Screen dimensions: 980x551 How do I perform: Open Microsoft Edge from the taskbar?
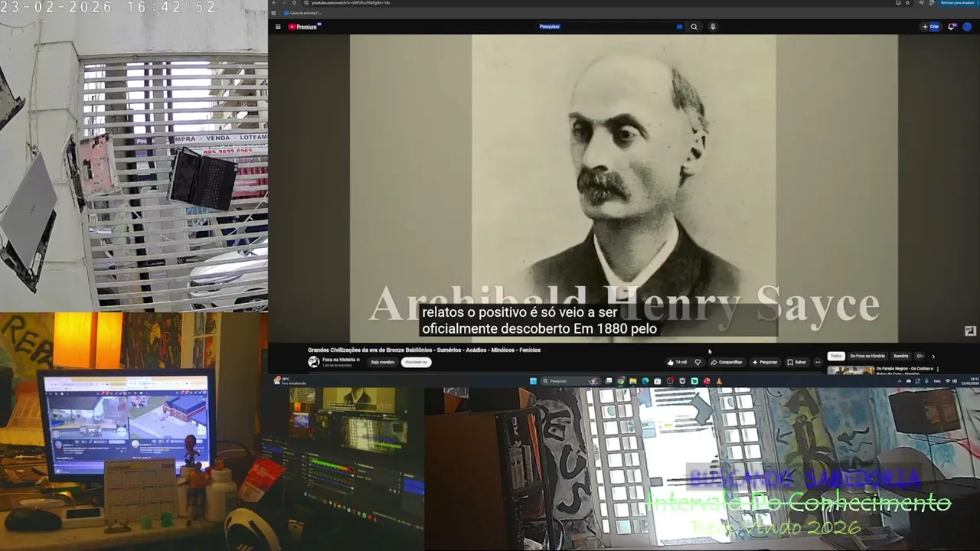coord(645,381)
